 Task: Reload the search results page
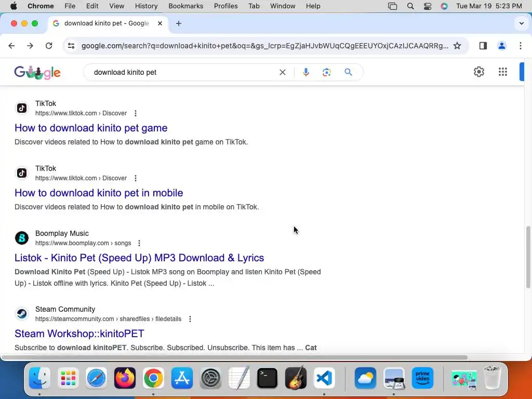[x=49, y=46]
